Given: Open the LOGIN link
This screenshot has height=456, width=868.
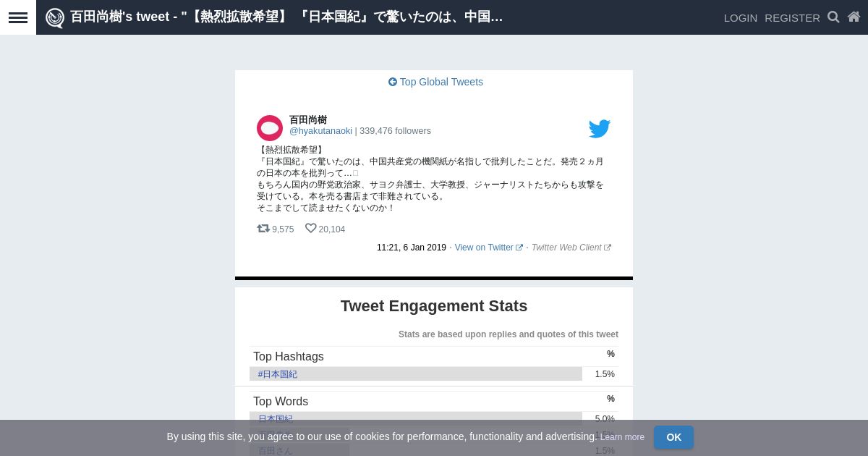Looking at the screenshot, I should click(x=741, y=17).
